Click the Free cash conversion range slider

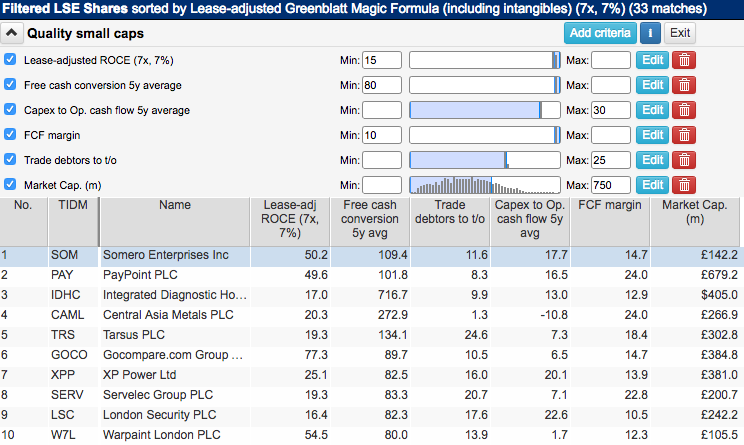(x=484, y=85)
